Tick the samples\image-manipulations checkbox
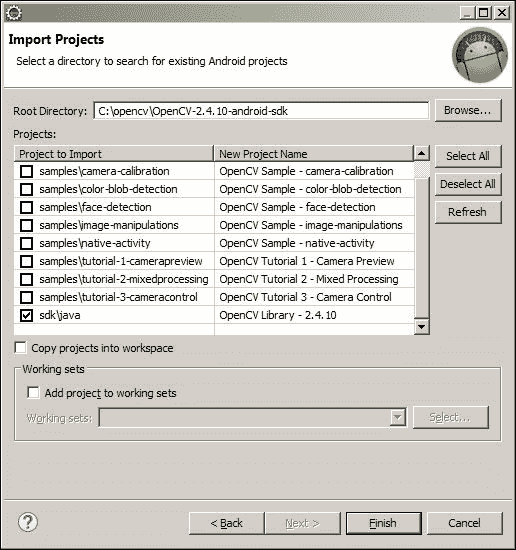The width and height of the screenshot is (516, 550). click(x=26, y=225)
